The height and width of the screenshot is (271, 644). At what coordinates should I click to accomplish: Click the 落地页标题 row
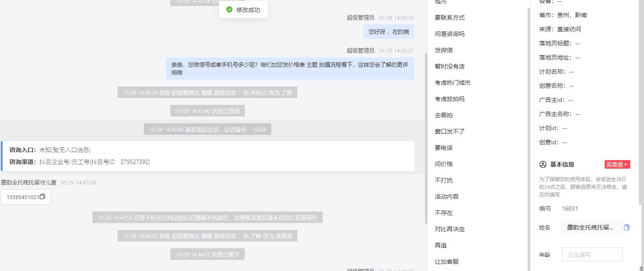560,43
